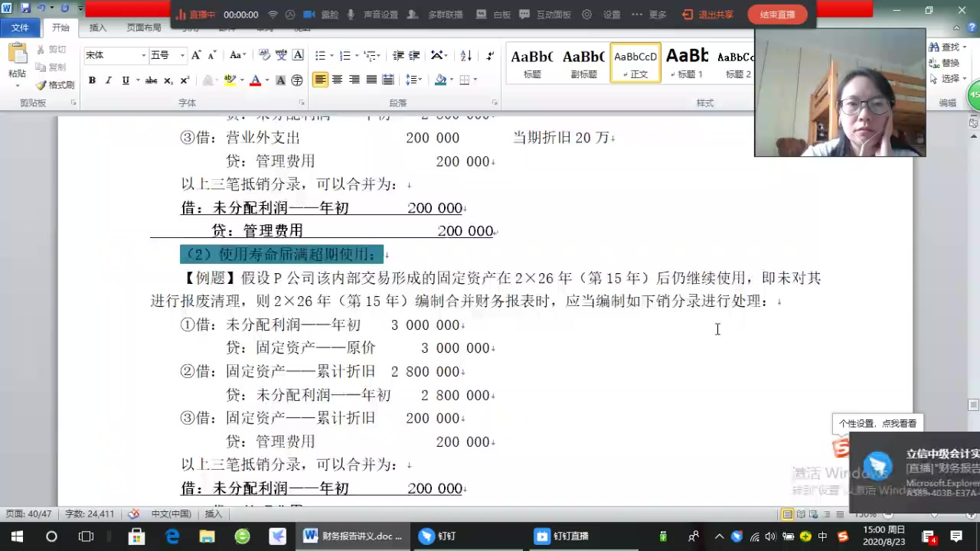980x551 pixels.
Task: Click the Distributed alignment icon
Action: click(388, 80)
